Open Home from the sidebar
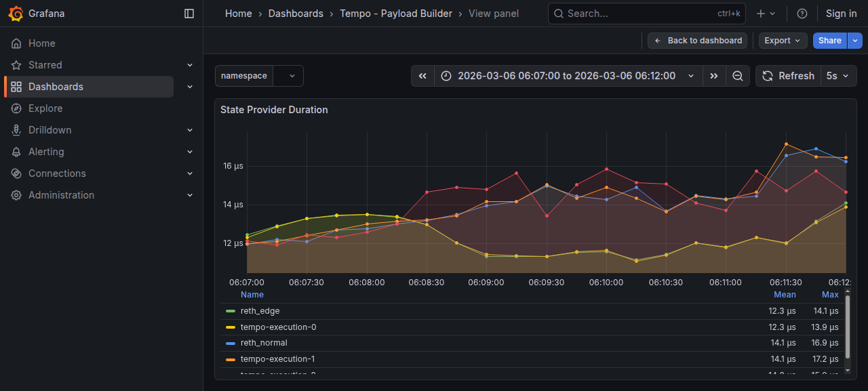 [x=42, y=43]
